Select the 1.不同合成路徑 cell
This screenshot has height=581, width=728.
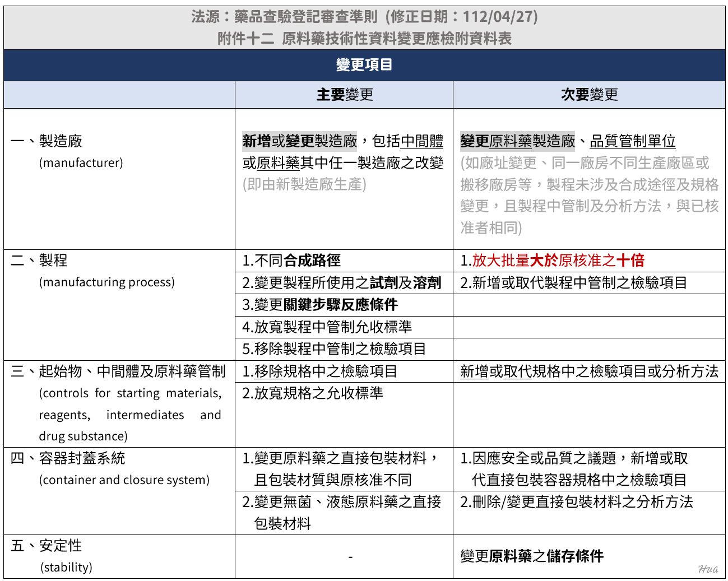click(x=291, y=261)
